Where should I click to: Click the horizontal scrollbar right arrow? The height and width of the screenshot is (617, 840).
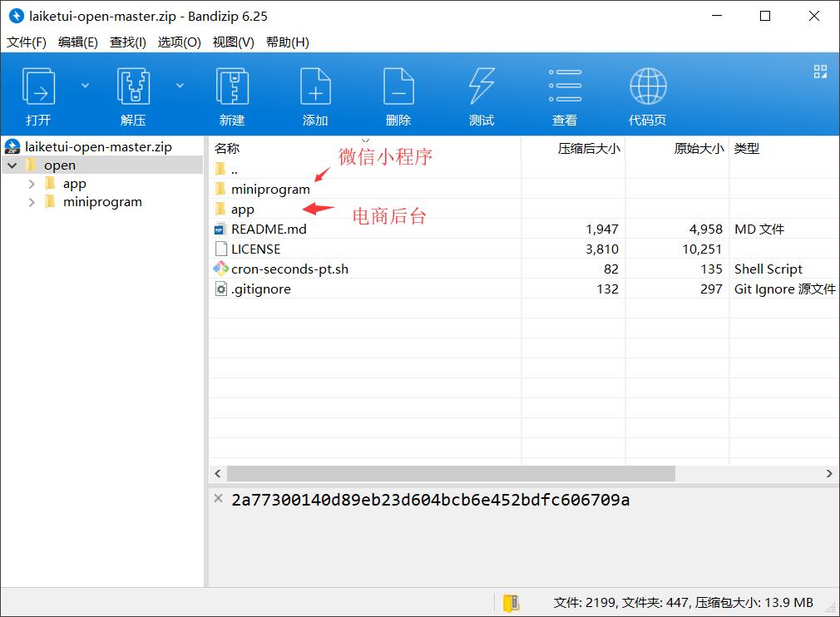pyautogui.click(x=829, y=473)
